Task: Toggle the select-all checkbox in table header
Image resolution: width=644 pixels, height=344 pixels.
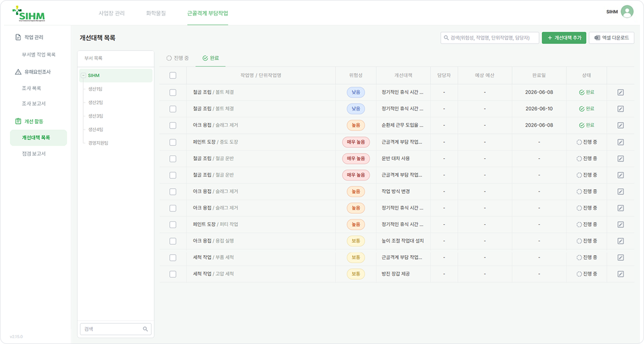Action: (173, 76)
